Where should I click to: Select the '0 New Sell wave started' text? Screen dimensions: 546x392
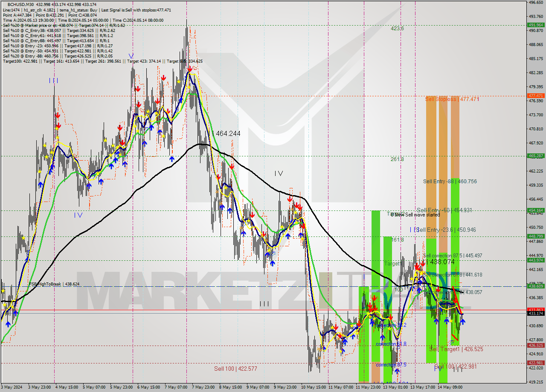tap(415, 215)
